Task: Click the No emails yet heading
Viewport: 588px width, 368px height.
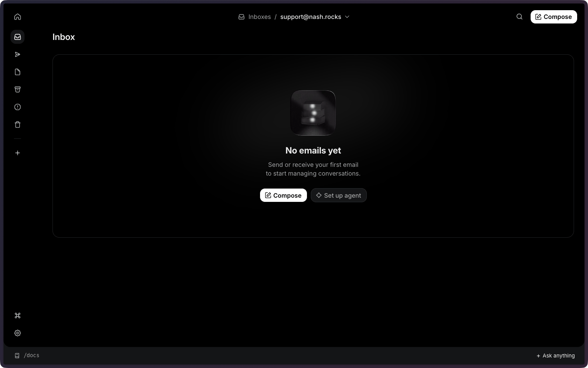Action: click(x=313, y=150)
